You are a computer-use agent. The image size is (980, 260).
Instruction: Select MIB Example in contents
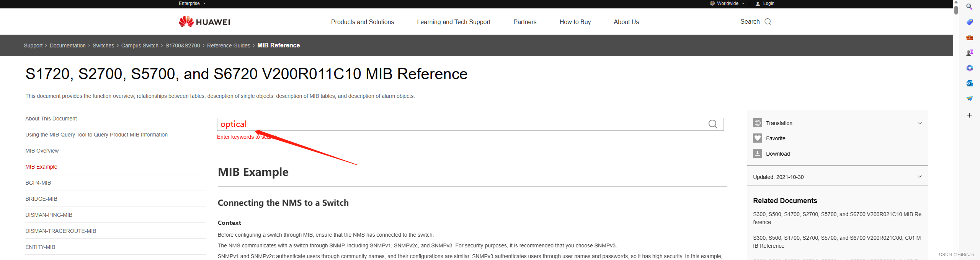click(41, 167)
